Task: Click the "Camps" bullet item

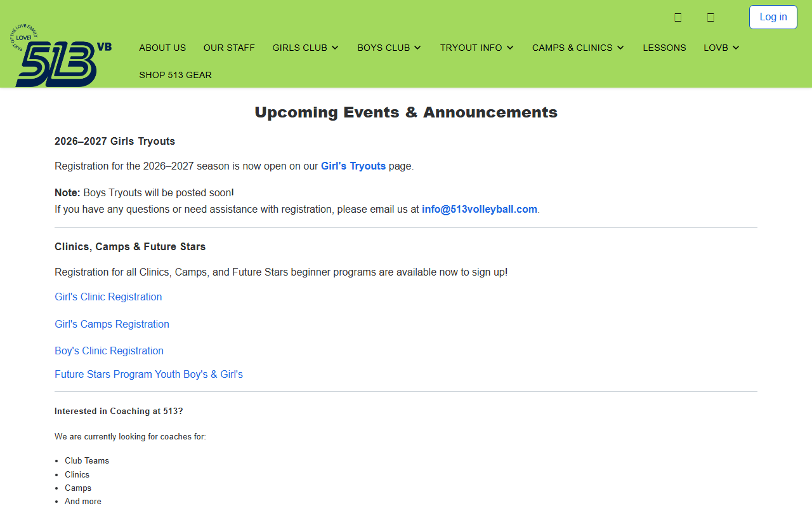Action: (x=78, y=488)
